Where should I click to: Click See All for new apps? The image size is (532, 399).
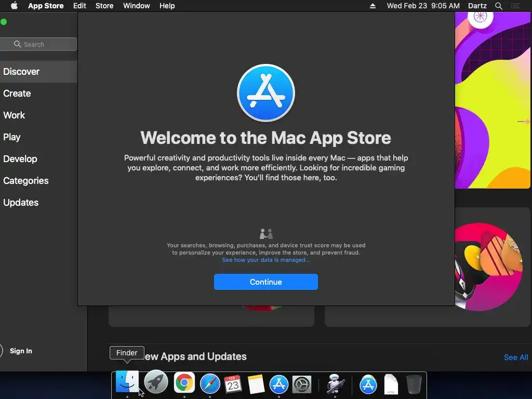[x=516, y=357]
